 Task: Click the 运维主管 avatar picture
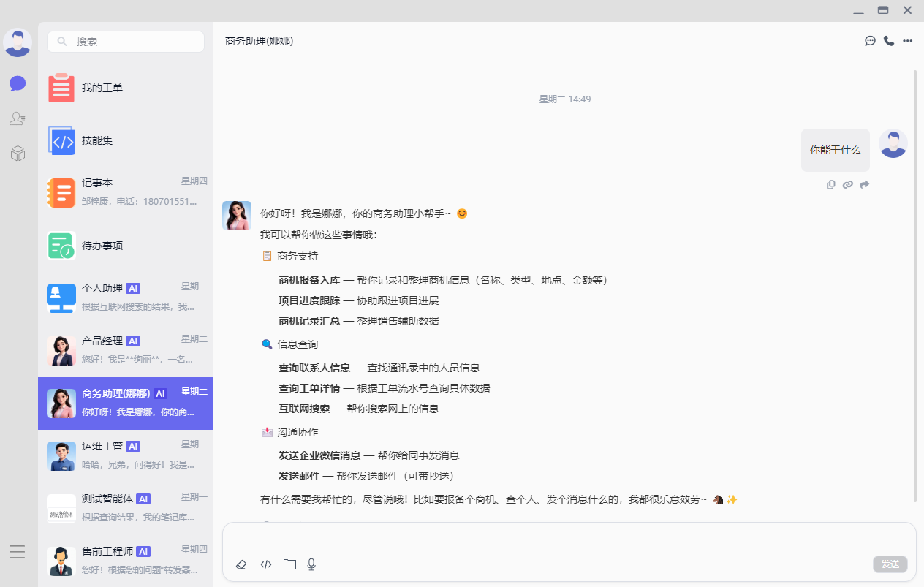click(x=61, y=456)
